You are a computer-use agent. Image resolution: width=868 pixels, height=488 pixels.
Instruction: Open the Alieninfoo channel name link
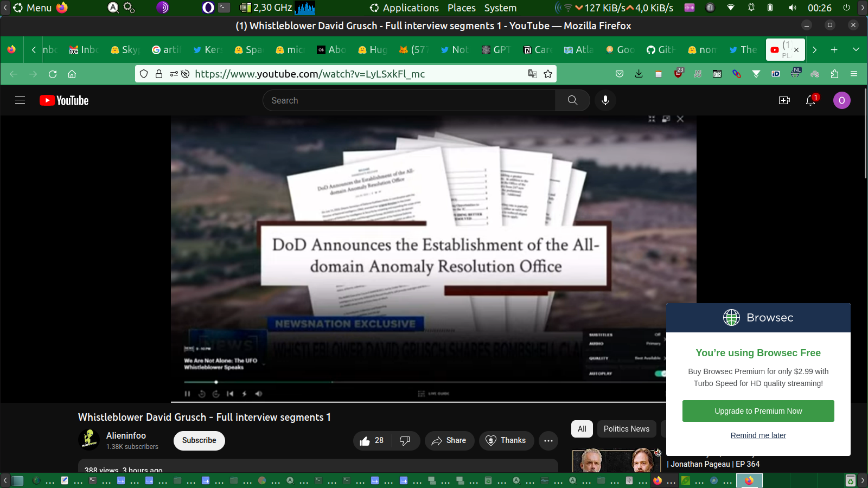(126, 435)
